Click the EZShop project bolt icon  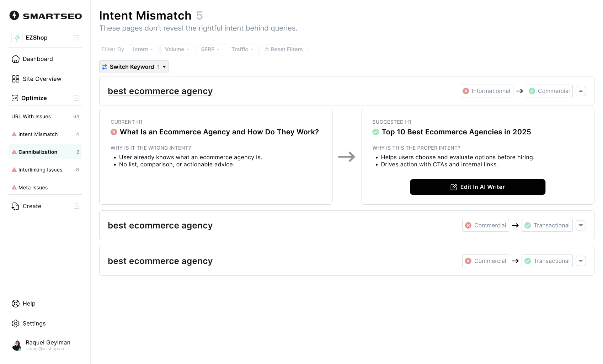(17, 38)
